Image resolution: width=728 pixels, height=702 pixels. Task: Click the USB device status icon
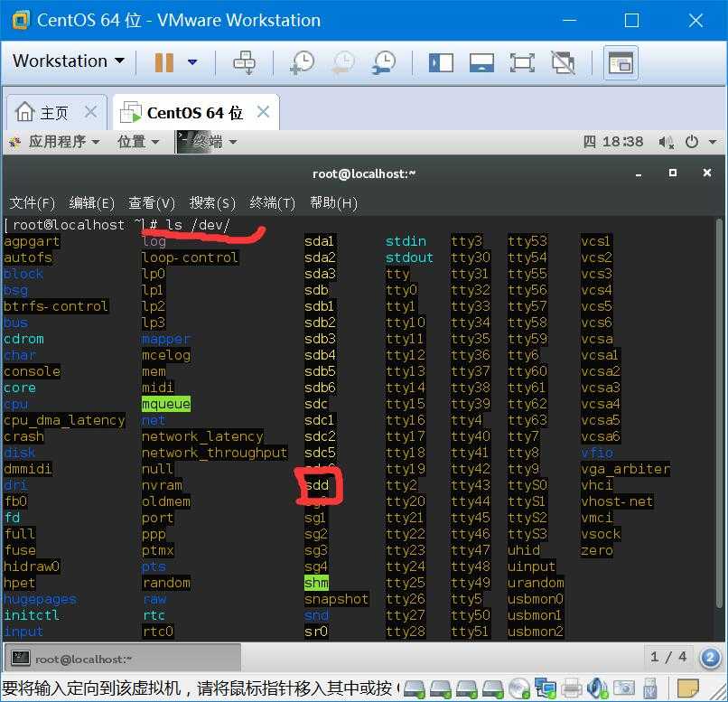coord(650,689)
